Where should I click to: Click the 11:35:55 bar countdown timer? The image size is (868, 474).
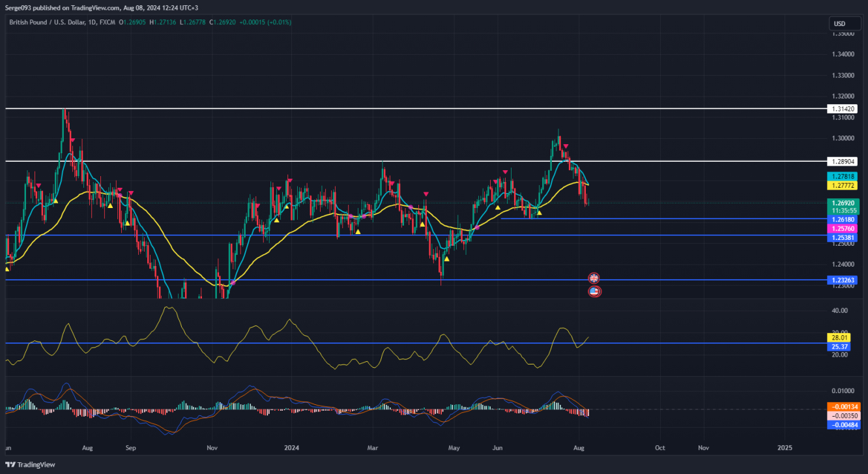pos(843,211)
